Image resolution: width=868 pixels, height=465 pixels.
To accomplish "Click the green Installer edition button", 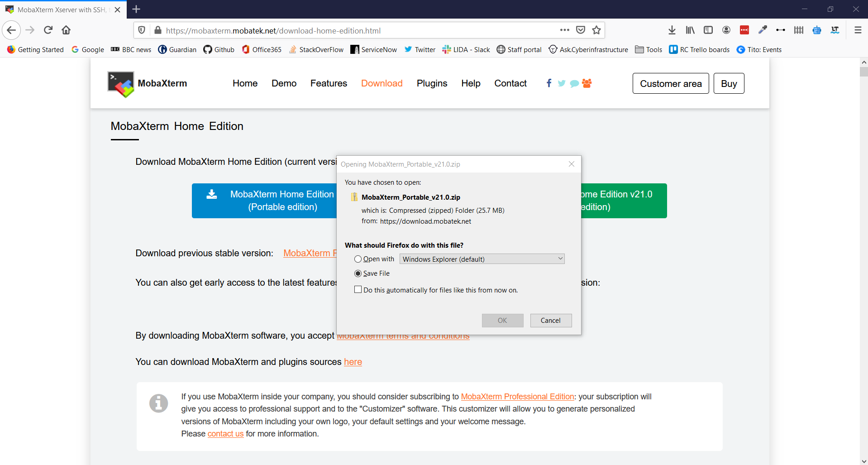I will click(624, 201).
